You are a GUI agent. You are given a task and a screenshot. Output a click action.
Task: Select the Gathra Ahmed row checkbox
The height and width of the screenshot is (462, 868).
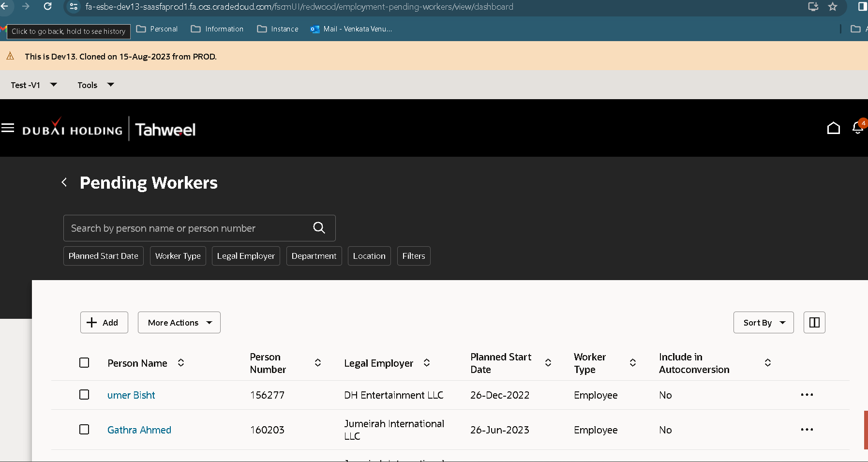[84, 430]
